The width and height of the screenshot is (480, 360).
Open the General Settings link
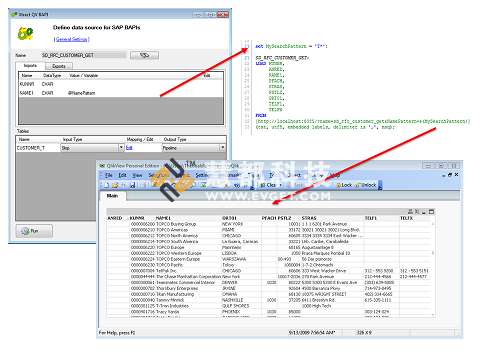72,39
